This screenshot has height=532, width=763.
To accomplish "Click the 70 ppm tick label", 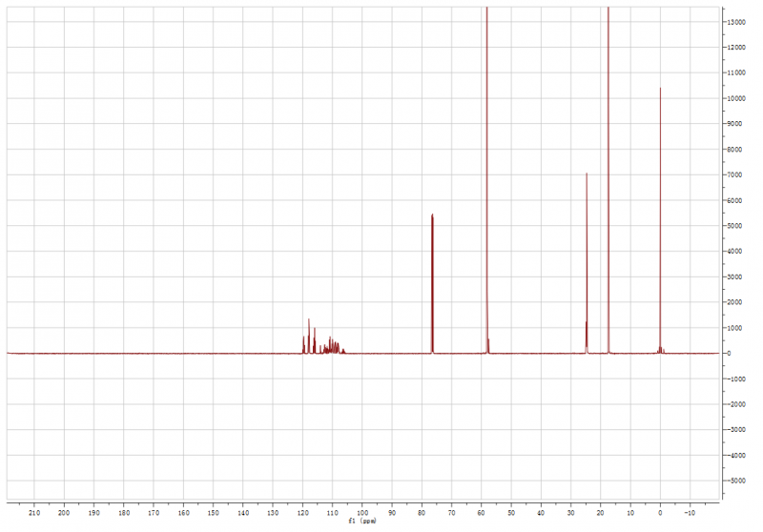I will tap(451, 513).
